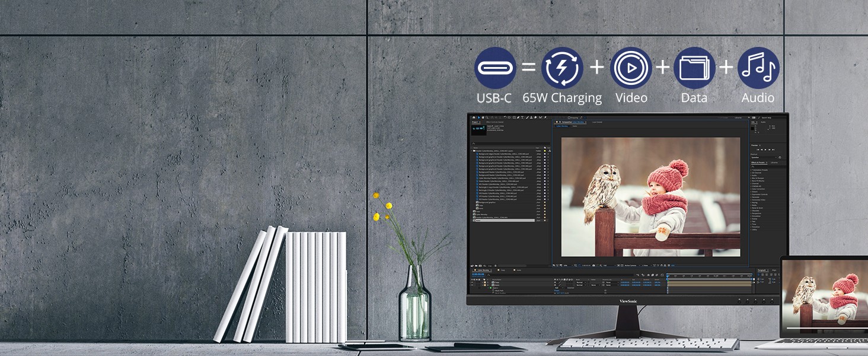This screenshot has width=868, height=356.
Task: Open the Cyber Monday timeline tab
Action: [x=484, y=271]
